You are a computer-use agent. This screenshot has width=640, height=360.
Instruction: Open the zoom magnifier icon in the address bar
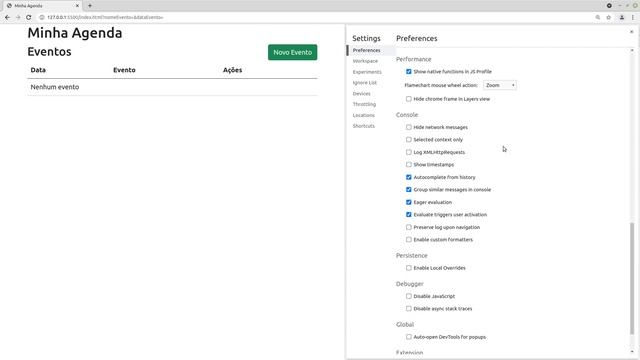[598, 17]
